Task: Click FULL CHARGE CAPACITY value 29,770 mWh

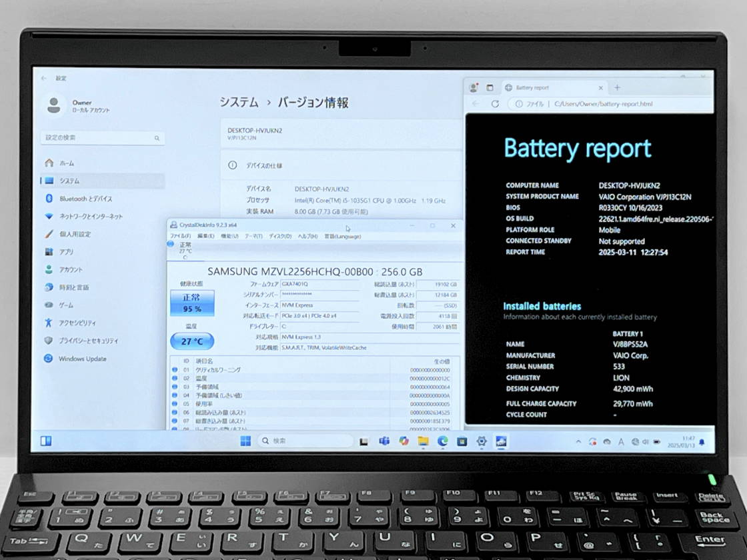Action: tap(633, 404)
